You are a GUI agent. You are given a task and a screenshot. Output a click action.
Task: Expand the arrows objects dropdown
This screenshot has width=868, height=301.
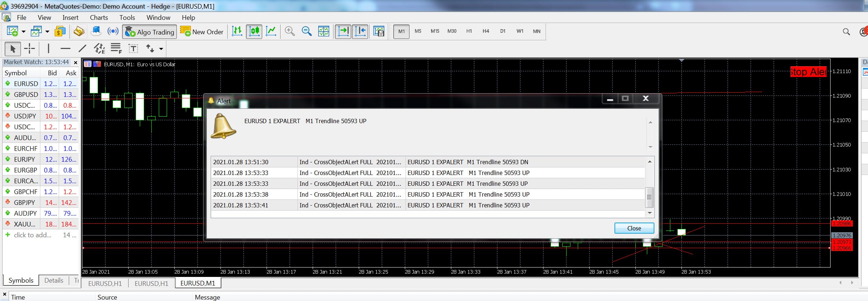click(x=161, y=49)
